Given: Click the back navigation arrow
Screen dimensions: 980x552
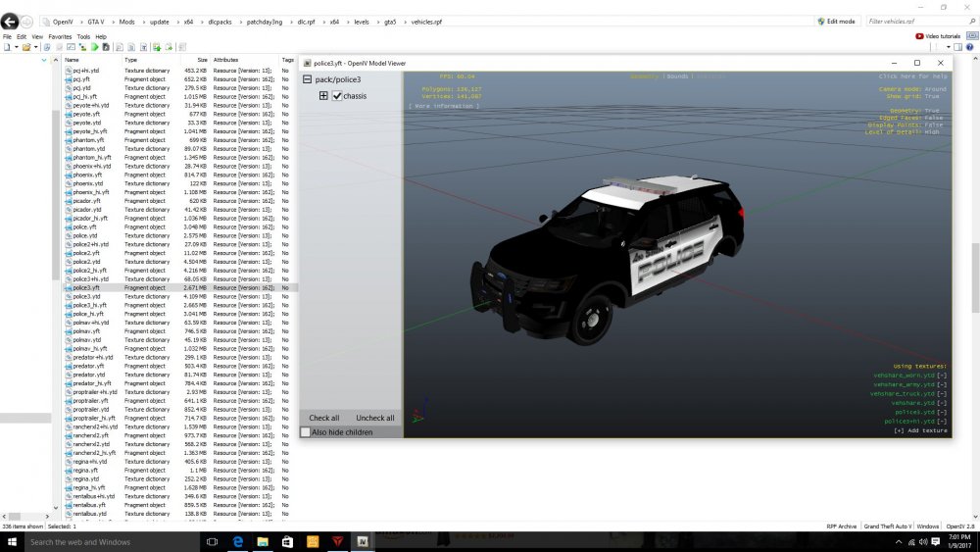Looking at the screenshot, I should coord(10,21).
